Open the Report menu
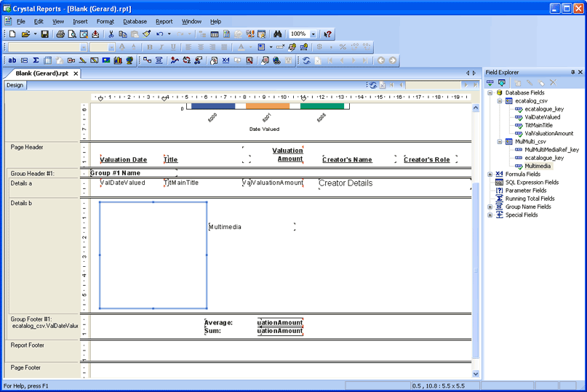587x392 pixels. (x=164, y=22)
